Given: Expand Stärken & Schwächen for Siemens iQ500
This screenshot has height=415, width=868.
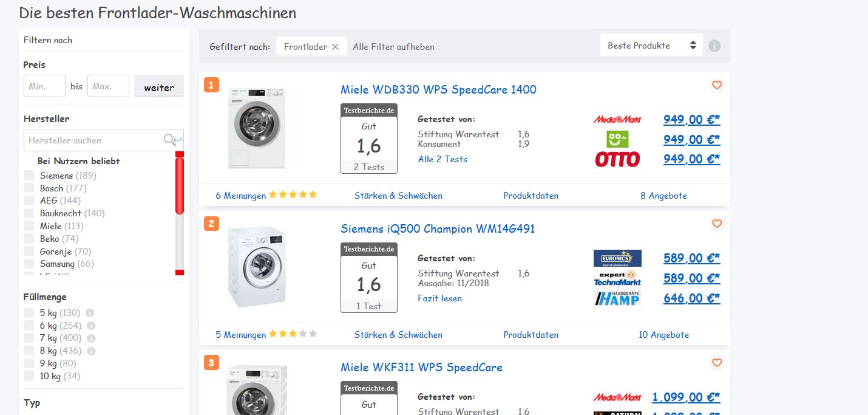Looking at the screenshot, I should 398,335.
